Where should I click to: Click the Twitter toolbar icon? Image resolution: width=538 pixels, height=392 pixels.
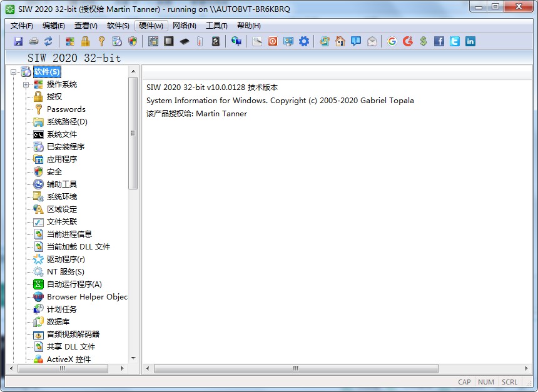454,41
